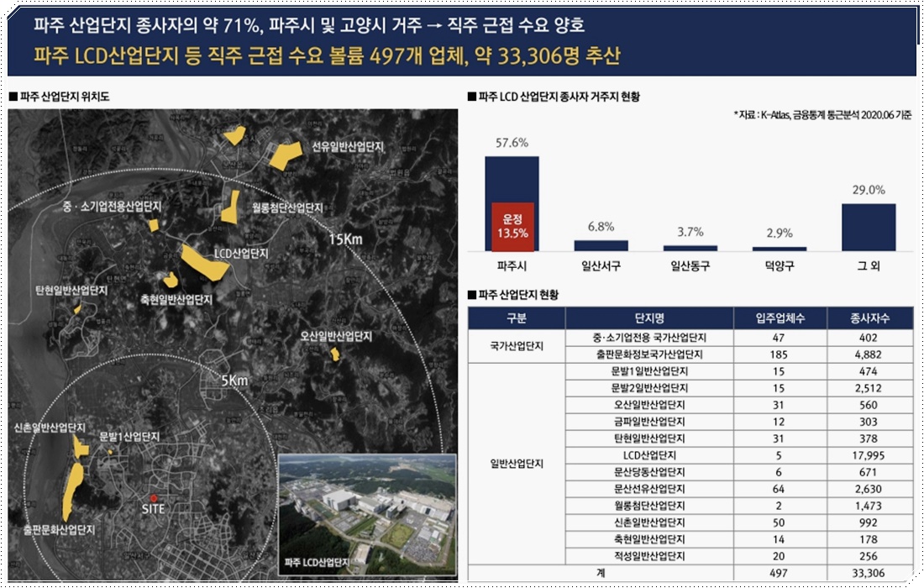
Task: Click the 33,306 total employees cell
Action: 869,573
